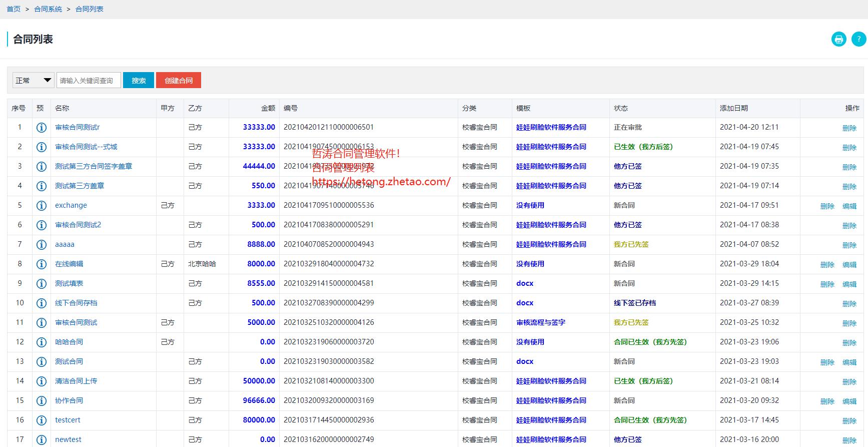
Task: Click the print icon at top right
Action: [x=838, y=39]
